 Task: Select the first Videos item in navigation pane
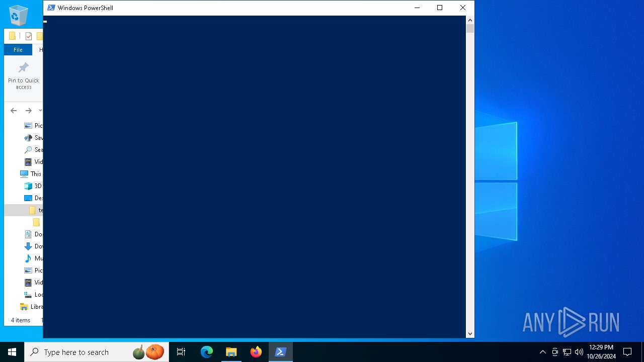pos(33,162)
